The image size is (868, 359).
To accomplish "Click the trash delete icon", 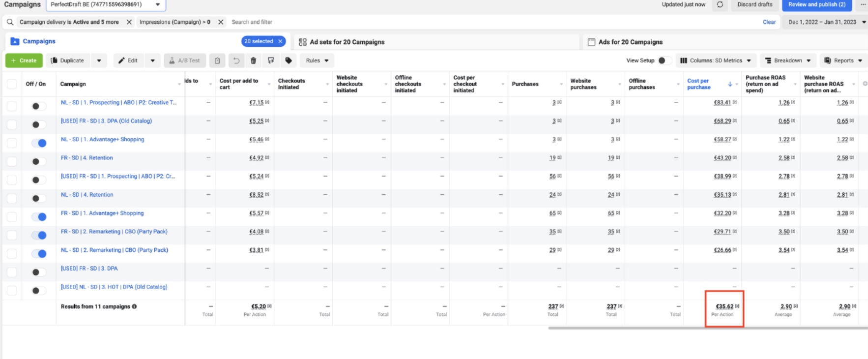I will pos(253,60).
